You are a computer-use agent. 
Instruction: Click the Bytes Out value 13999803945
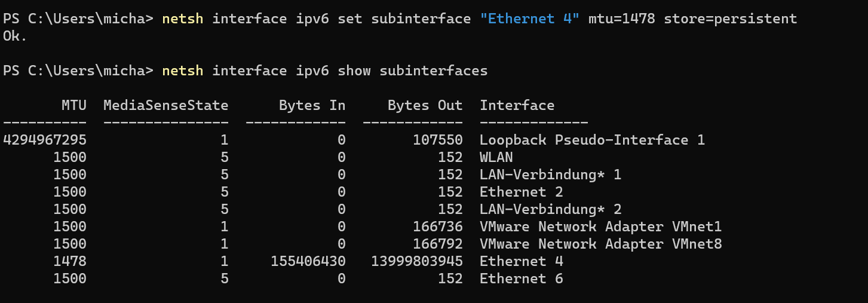coord(416,262)
